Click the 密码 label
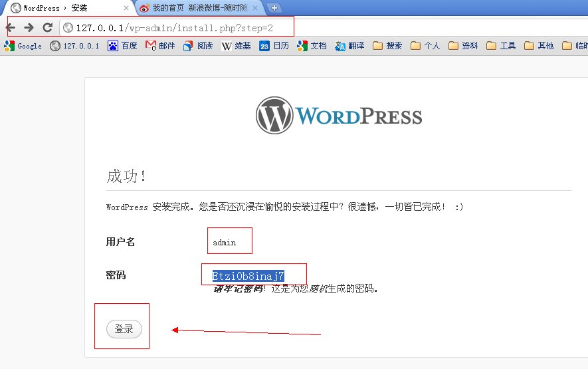 click(116, 275)
